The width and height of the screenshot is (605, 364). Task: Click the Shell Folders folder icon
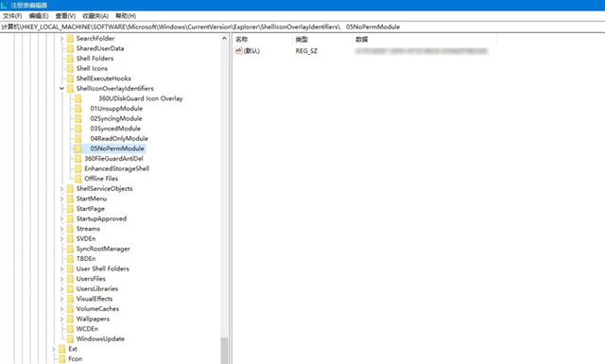tap(70, 59)
